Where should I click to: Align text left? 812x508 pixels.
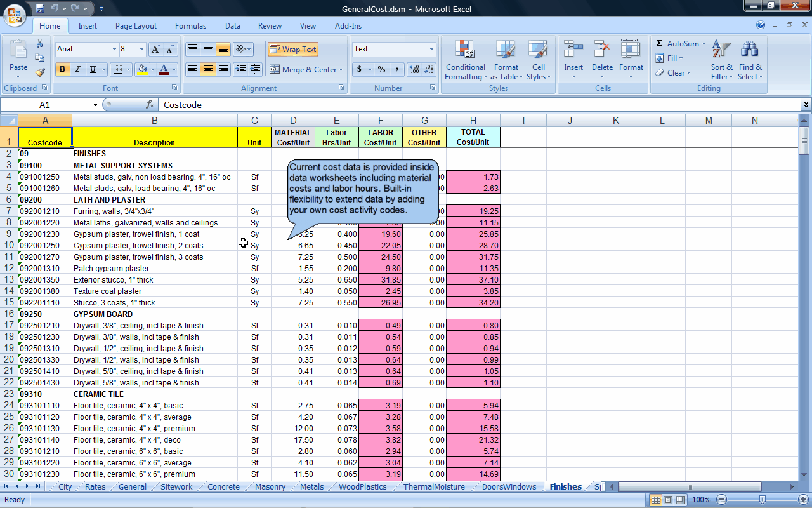[192, 69]
